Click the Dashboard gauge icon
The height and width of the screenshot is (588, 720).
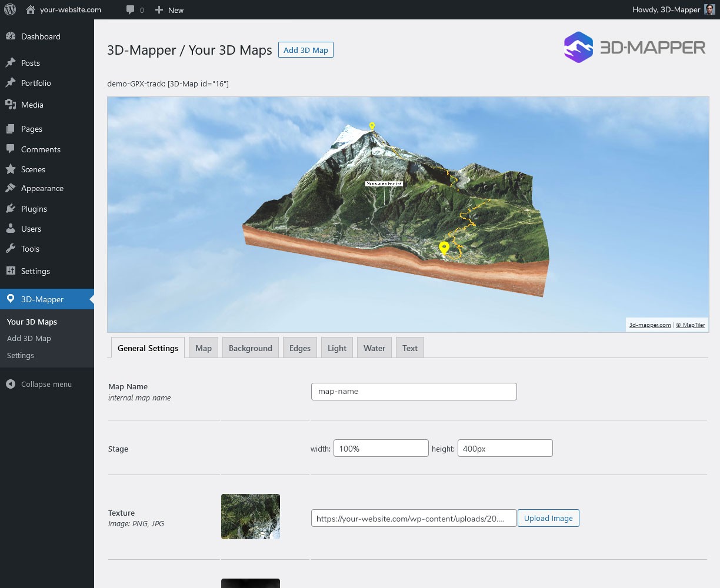11,36
